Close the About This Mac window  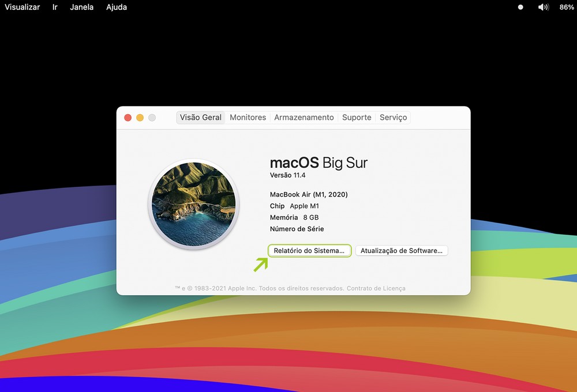click(x=128, y=118)
